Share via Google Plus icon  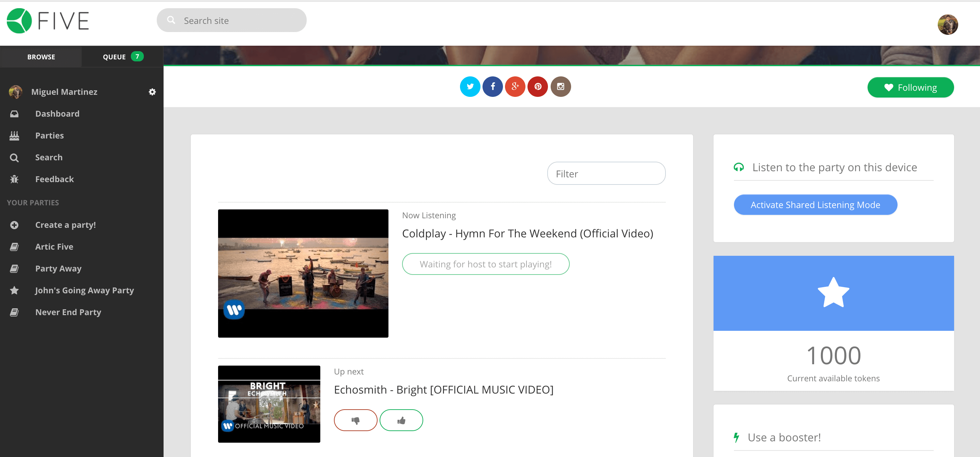tap(515, 86)
